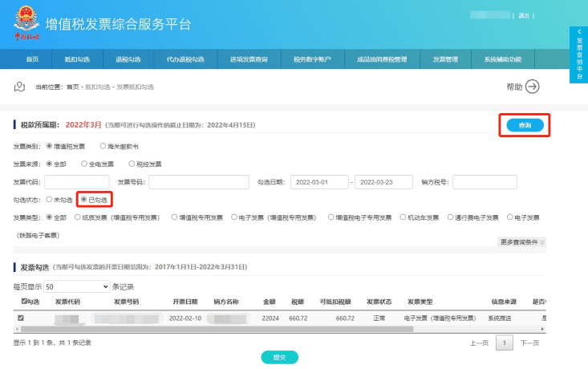The width and height of the screenshot is (588, 369).
Task: Click the 查询 search button
Action: click(525, 125)
